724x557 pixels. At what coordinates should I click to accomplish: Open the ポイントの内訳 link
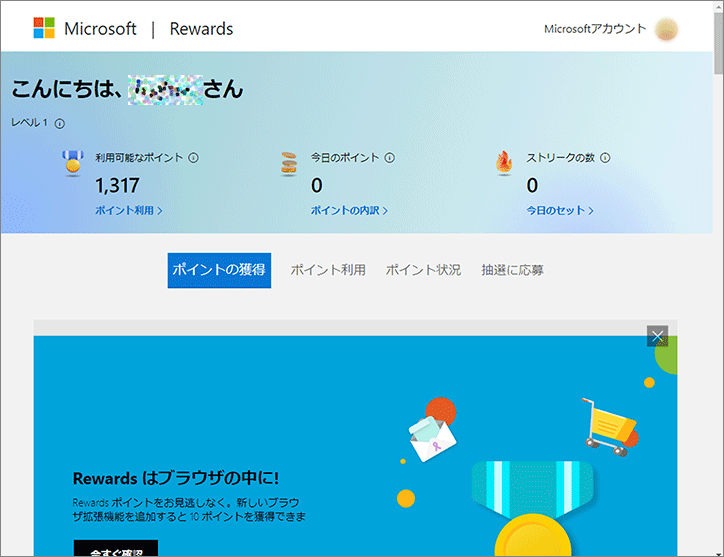coord(349,211)
